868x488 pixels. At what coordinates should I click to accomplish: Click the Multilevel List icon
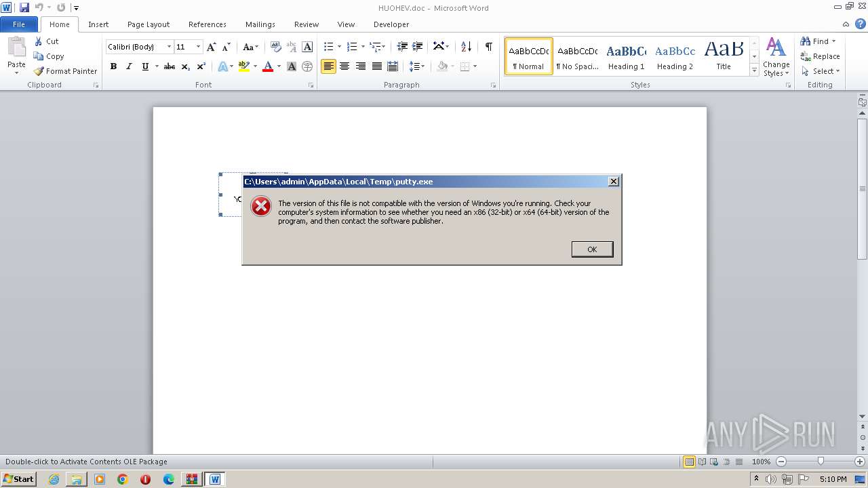pos(375,47)
